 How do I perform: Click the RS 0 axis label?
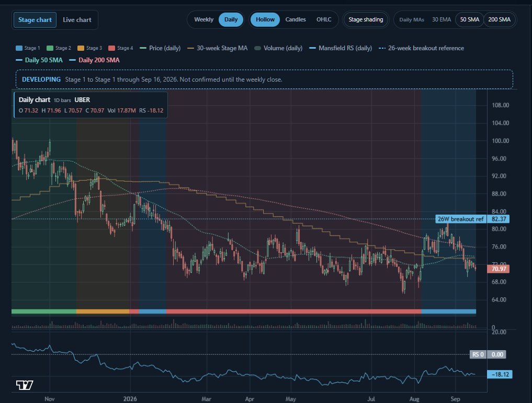click(478, 354)
